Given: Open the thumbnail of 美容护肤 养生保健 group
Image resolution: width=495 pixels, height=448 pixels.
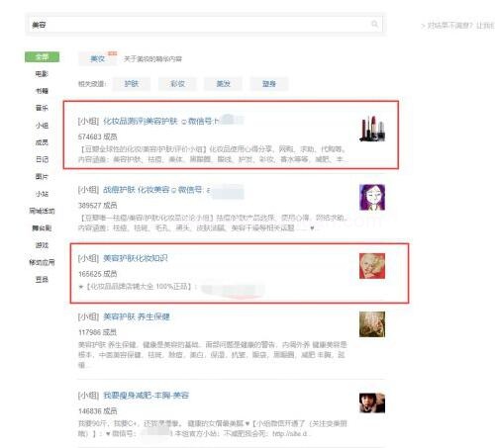Looking at the screenshot, I should (372, 324).
